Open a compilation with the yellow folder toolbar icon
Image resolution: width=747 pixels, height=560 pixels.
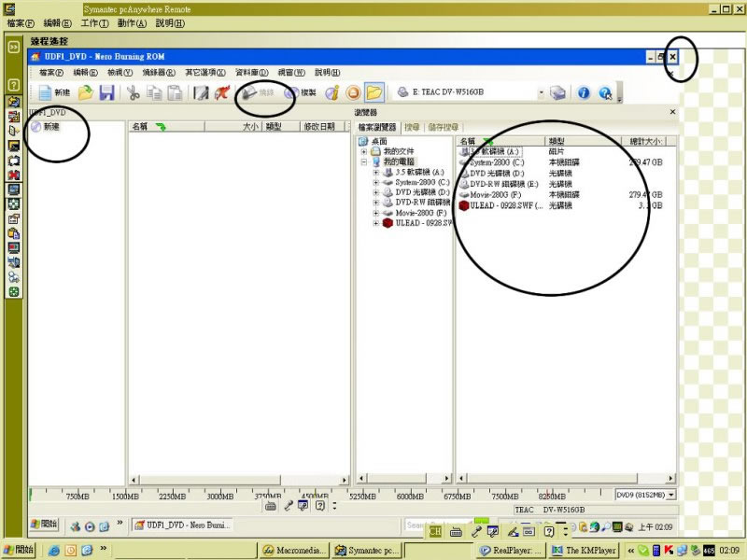[86, 92]
